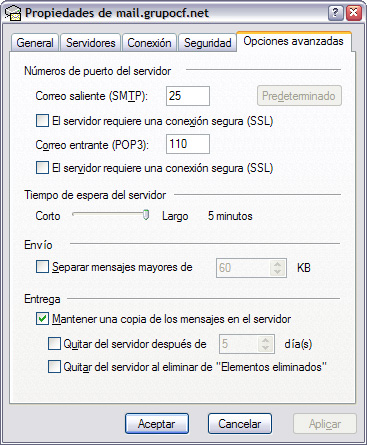The width and height of the screenshot is (367, 445).
Task: Uncheck Mantener una copia en el servidor
Action: [x=42, y=319]
